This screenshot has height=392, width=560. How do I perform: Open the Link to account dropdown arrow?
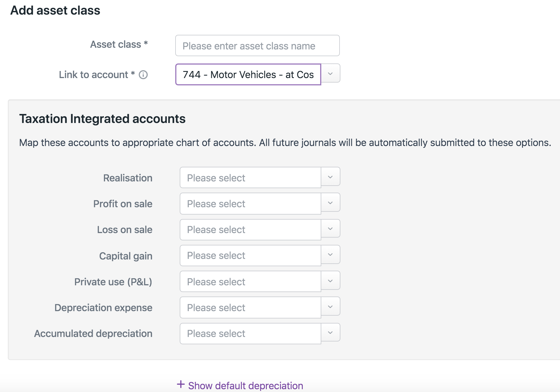[330, 74]
